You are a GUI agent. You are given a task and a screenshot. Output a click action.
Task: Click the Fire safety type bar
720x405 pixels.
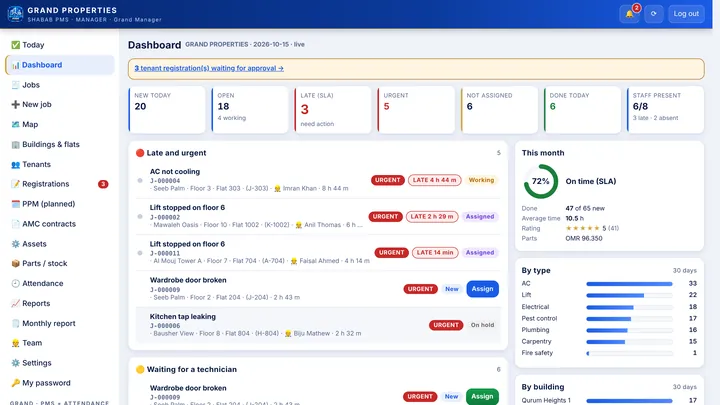[629, 353]
